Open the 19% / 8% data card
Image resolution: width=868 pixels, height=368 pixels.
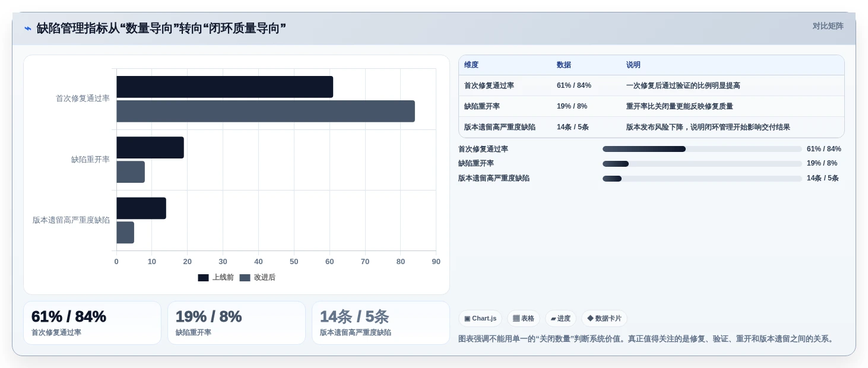[x=236, y=323]
